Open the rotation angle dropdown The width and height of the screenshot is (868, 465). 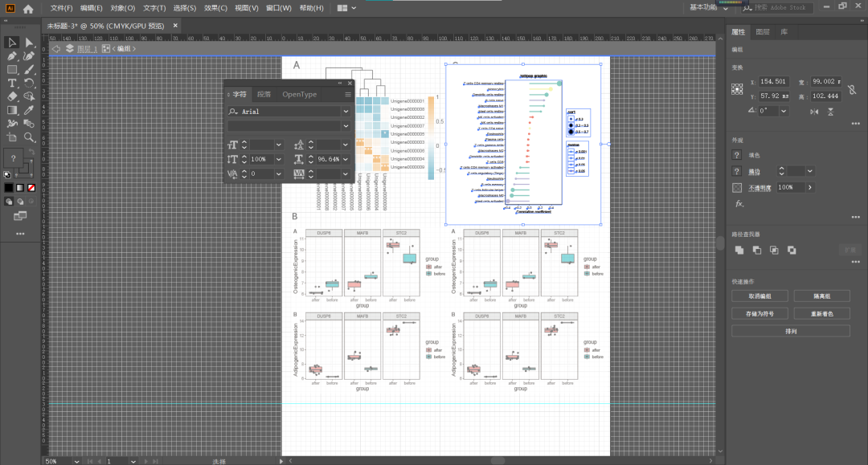pyautogui.click(x=784, y=111)
